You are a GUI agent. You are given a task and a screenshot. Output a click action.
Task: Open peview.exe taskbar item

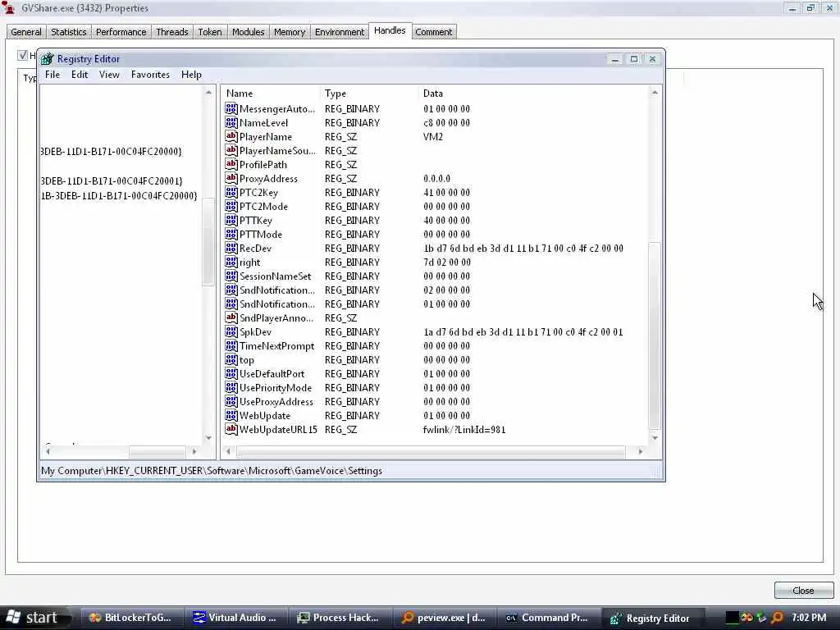pos(444,618)
